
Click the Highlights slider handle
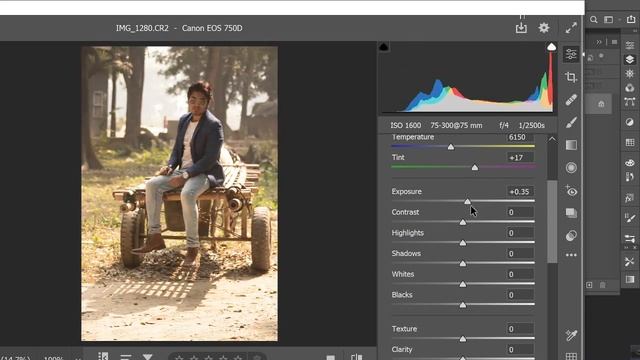tap(462, 243)
